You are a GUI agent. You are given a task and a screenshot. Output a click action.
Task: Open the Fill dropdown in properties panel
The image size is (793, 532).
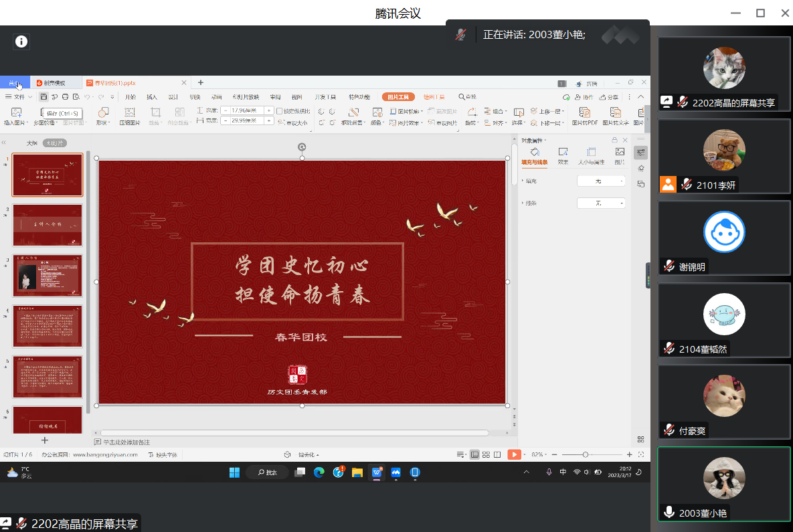(x=601, y=181)
